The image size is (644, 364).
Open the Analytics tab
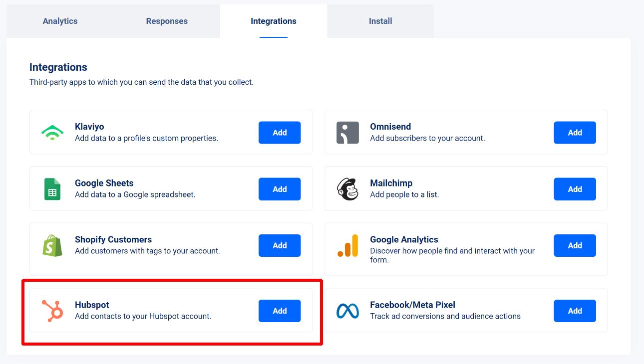pyautogui.click(x=60, y=21)
